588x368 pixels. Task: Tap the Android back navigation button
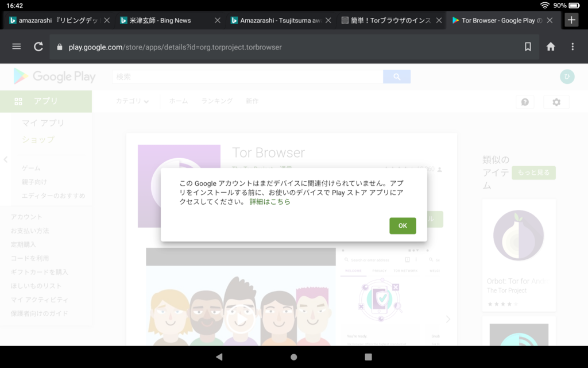(219, 356)
